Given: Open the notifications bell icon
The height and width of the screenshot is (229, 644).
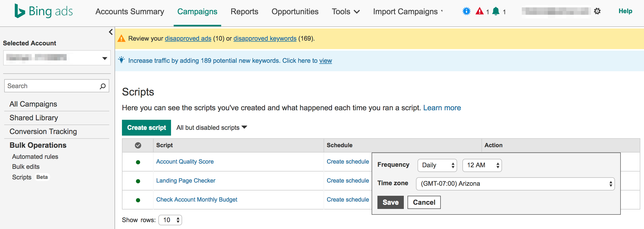Looking at the screenshot, I should 496,11.
